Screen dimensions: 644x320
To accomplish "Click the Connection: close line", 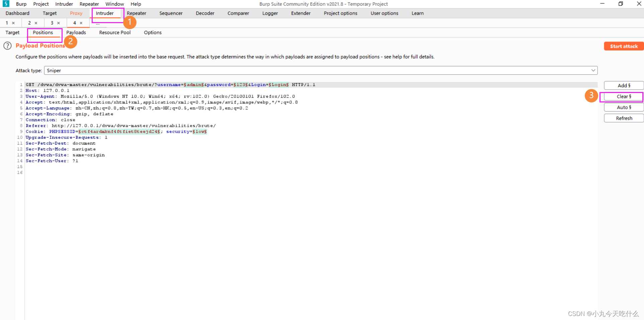I will pyautogui.click(x=50, y=120).
